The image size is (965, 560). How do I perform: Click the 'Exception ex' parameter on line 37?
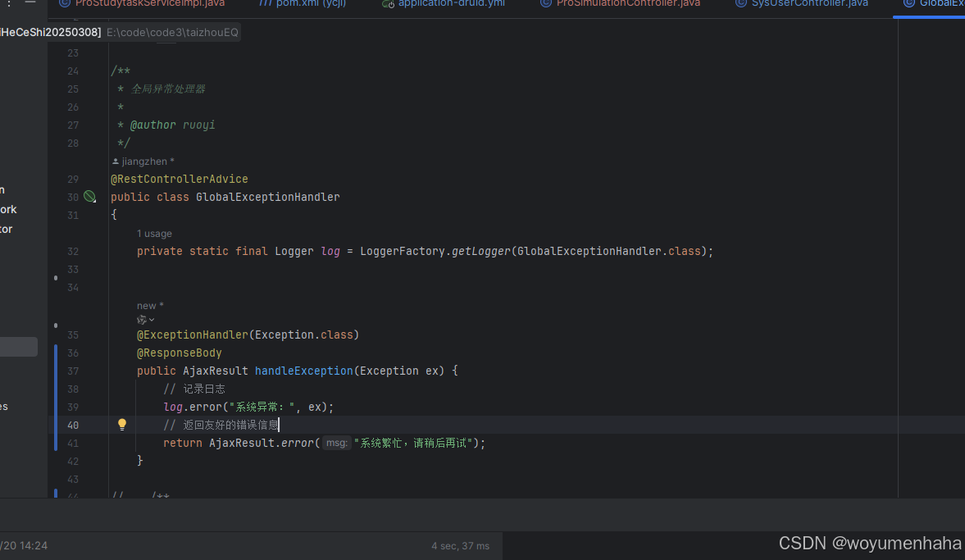(399, 371)
